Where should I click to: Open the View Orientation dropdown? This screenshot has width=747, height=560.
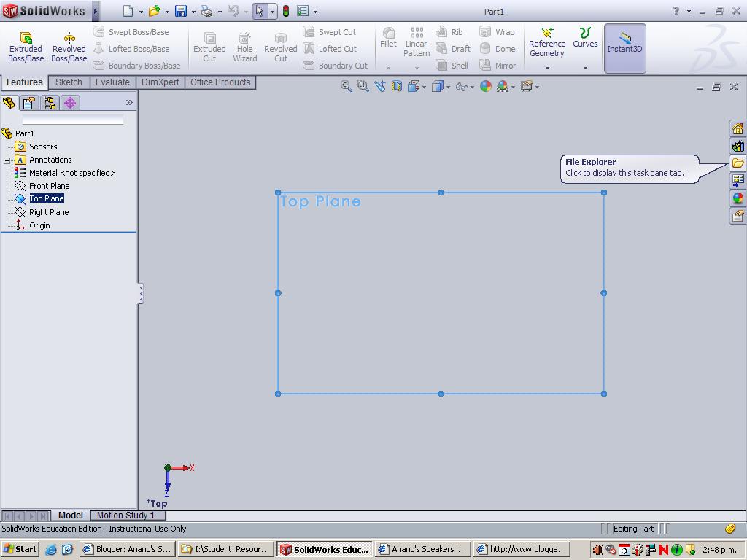click(x=417, y=86)
